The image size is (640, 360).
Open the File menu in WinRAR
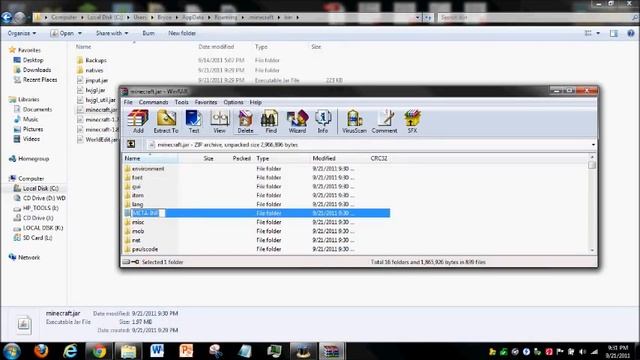tap(128, 102)
